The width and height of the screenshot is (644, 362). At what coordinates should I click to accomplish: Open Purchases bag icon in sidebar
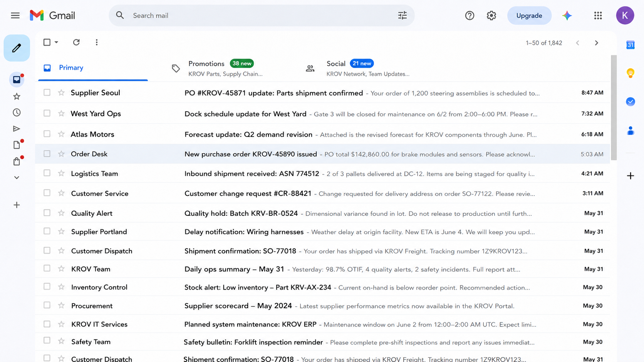pyautogui.click(x=17, y=161)
